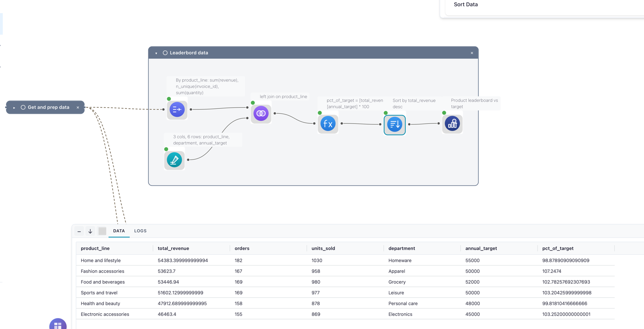The image size is (644, 329).
Task: Click the 'Apparel' department cell
Action: (397, 271)
